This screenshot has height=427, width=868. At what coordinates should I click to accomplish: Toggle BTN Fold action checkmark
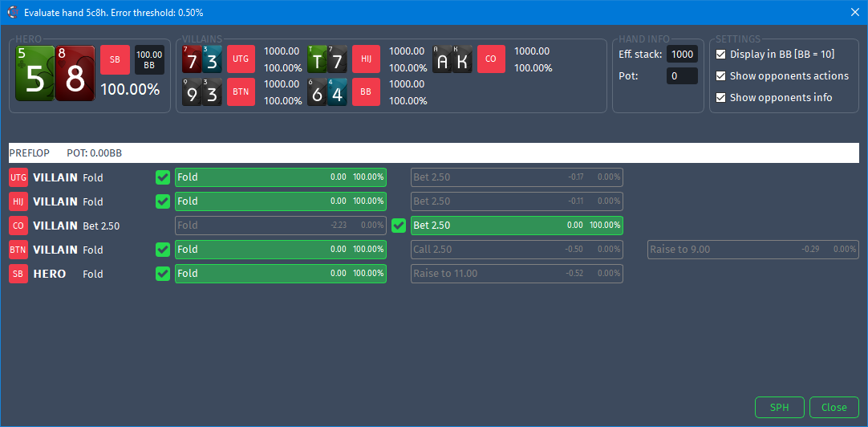point(163,250)
